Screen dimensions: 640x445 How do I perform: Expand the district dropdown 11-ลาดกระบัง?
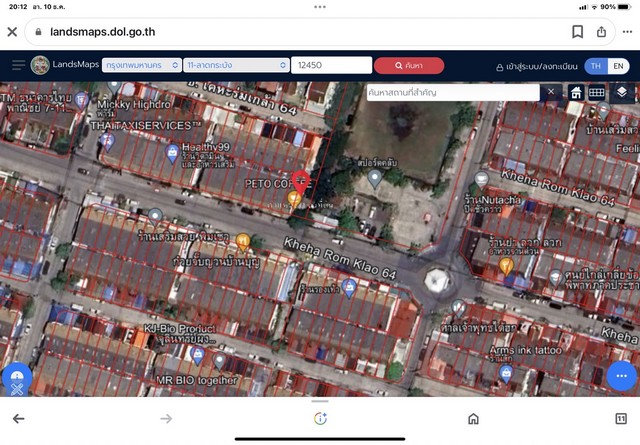coord(235,65)
